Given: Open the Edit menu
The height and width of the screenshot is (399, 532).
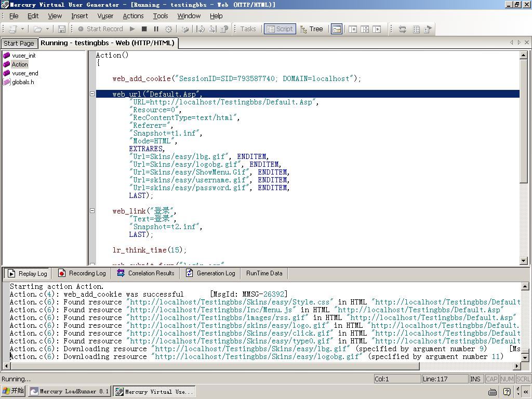Looking at the screenshot, I should [33, 16].
